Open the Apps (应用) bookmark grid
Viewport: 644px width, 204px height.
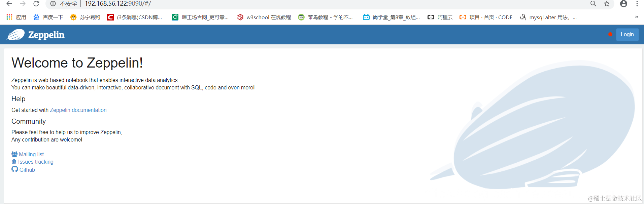click(x=16, y=17)
